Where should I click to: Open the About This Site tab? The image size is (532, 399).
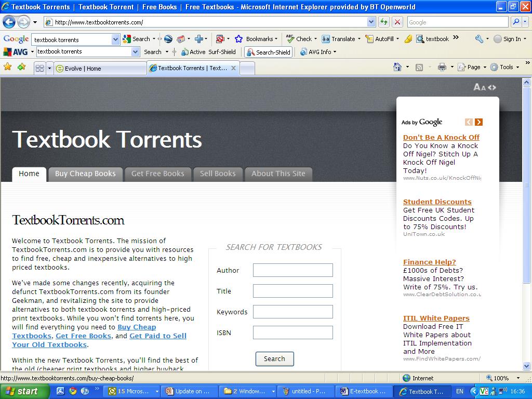click(278, 174)
